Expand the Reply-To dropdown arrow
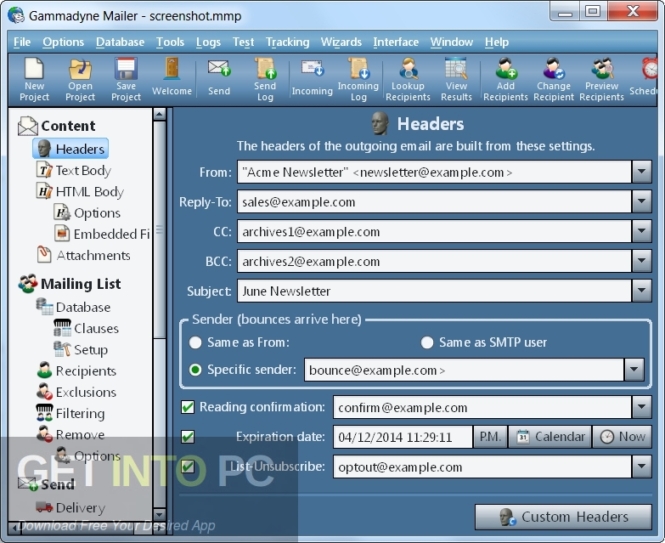 (642, 202)
